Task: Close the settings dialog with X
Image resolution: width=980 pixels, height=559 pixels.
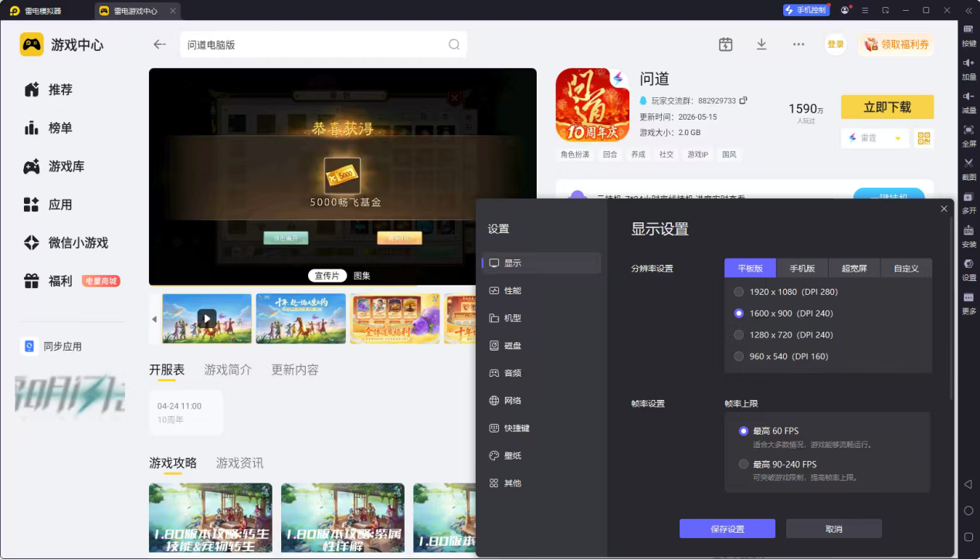Action: click(x=944, y=208)
